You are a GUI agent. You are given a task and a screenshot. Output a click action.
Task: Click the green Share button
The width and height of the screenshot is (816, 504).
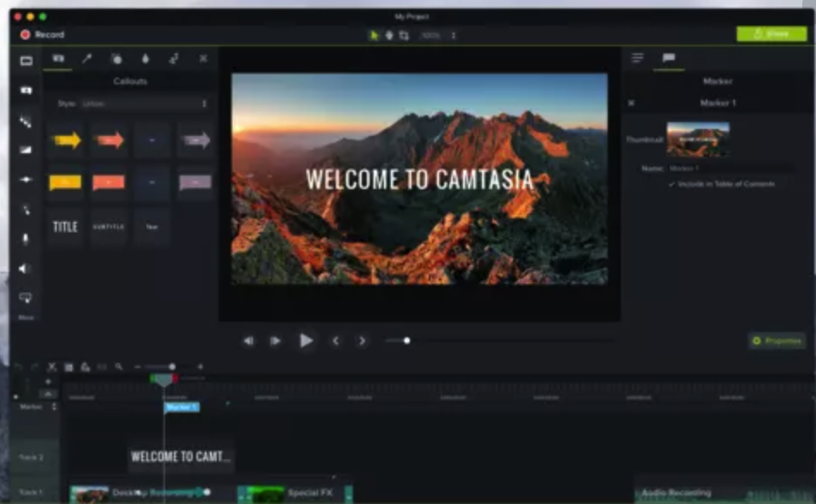[772, 34]
